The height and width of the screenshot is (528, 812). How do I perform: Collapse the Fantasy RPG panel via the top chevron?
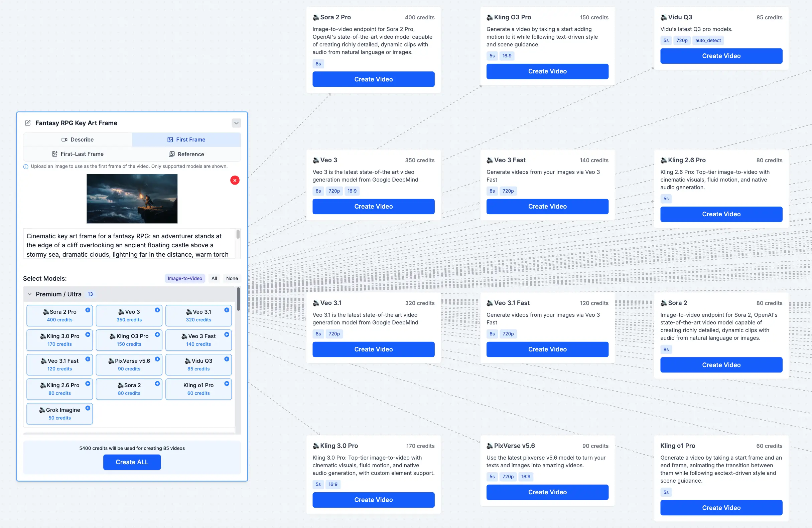point(236,123)
